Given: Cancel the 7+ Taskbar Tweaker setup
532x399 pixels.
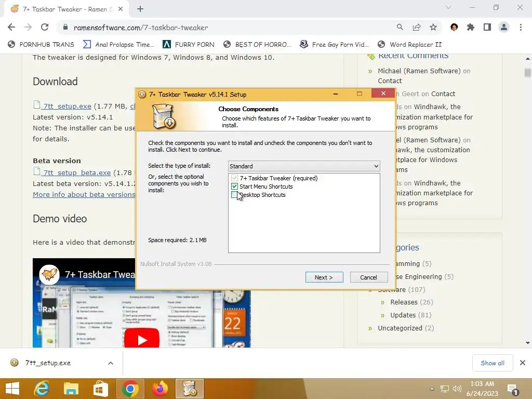Looking at the screenshot, I should (368, 277).
